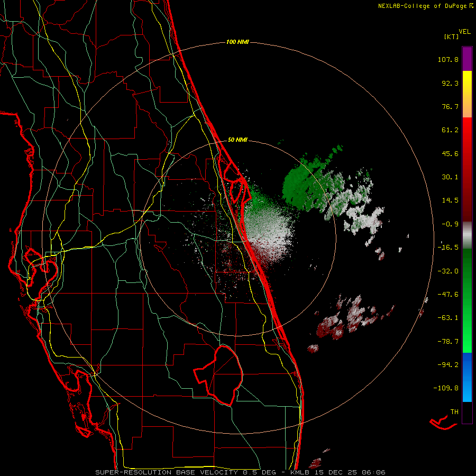Select the 107.8 velocity scale value

pos(448,59)
